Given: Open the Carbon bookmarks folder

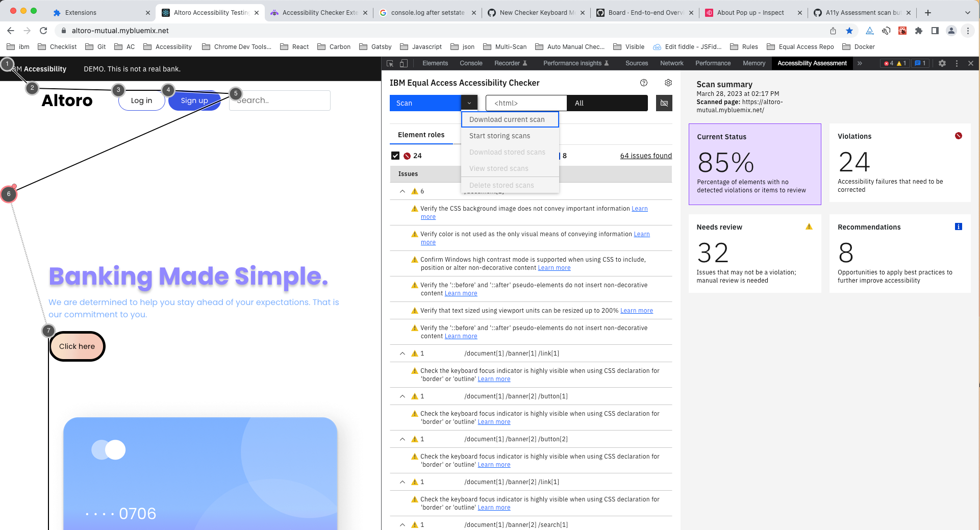Looking at the screenshot, I should [334, 46].
